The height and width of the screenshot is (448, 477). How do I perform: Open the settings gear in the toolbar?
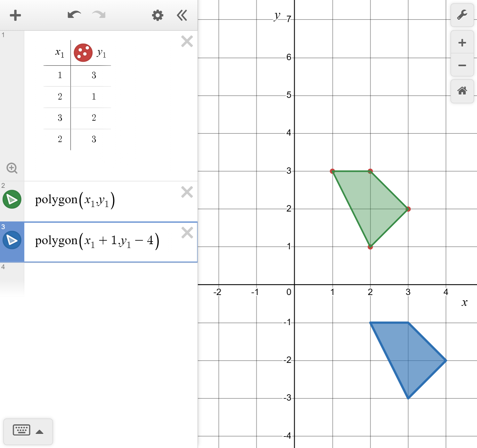click(157, 15)
